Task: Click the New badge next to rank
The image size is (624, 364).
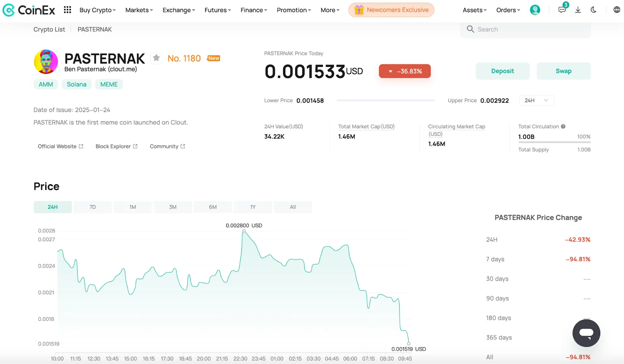Action: 214,58
